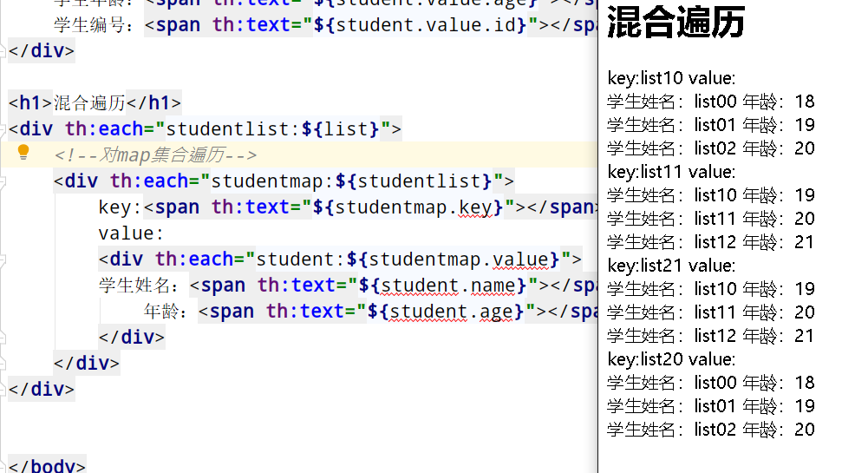Click the "studentmap:${studentlist}" attribute value
Screen dimensions: 868x473
coord(351,181)
